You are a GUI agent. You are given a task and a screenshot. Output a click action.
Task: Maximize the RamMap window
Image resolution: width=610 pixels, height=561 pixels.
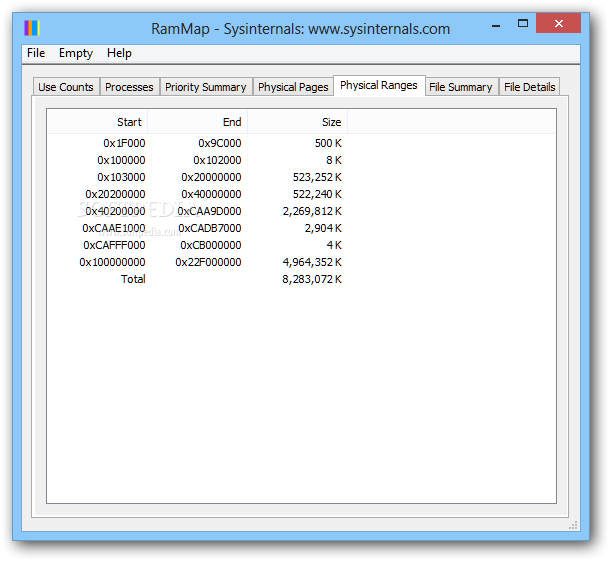point(523,23)
